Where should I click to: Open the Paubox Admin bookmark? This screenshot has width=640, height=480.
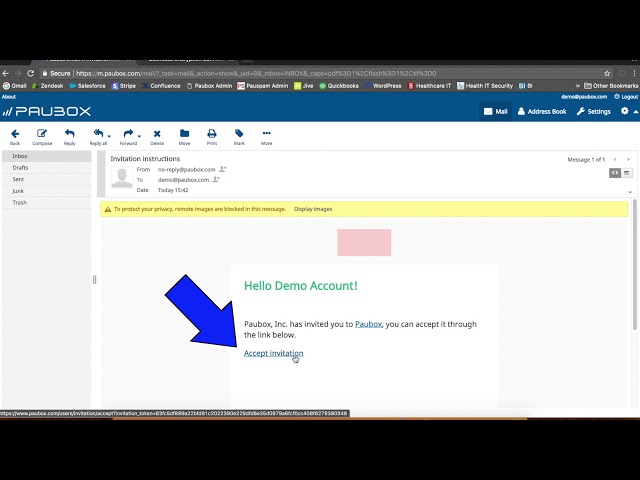pos(209,86)
